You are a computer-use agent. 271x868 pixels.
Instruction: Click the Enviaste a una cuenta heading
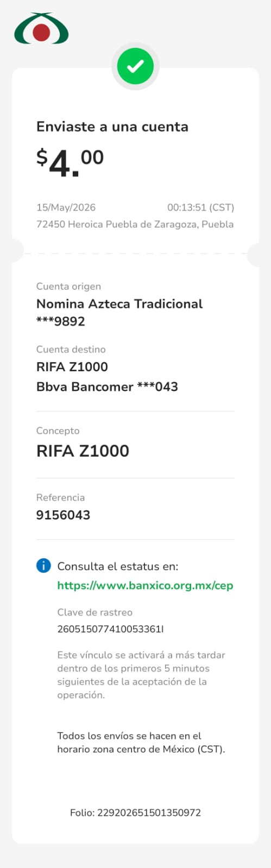pos(112,127)
